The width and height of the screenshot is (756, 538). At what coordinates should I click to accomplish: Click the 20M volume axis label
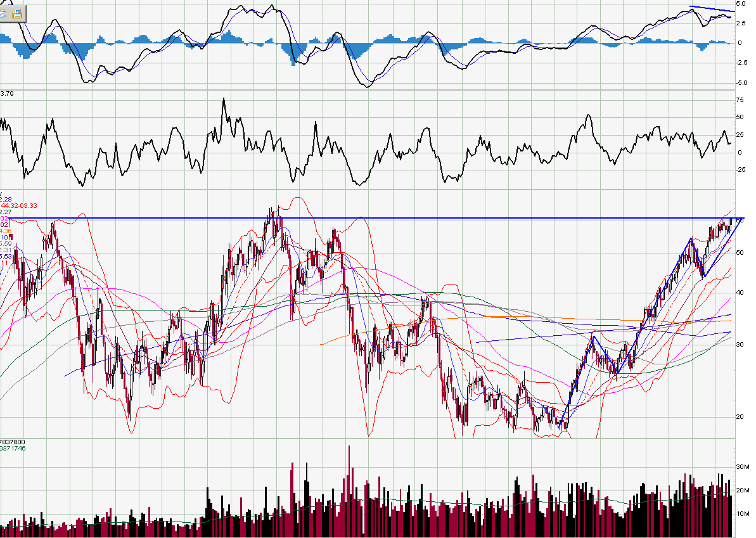pyautogui.click(x=743, y=490)
